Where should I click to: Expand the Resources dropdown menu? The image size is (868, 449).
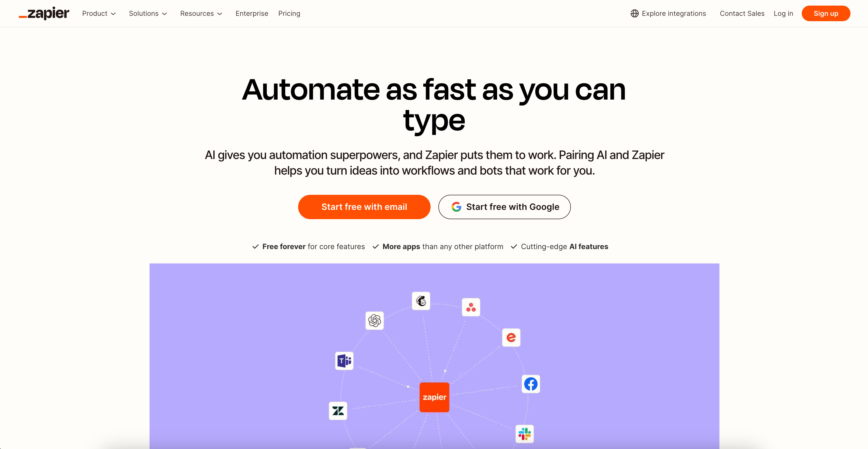point(201,13)
